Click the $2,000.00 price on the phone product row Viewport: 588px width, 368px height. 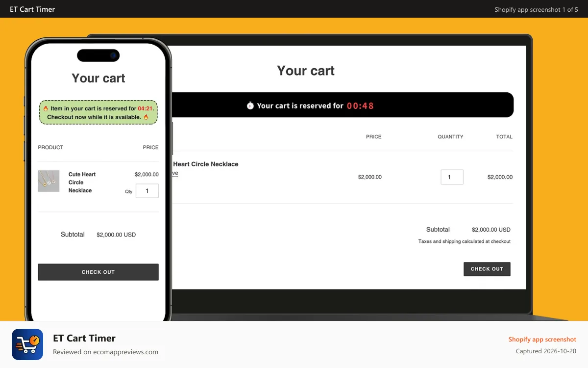(x=147, y=174)
